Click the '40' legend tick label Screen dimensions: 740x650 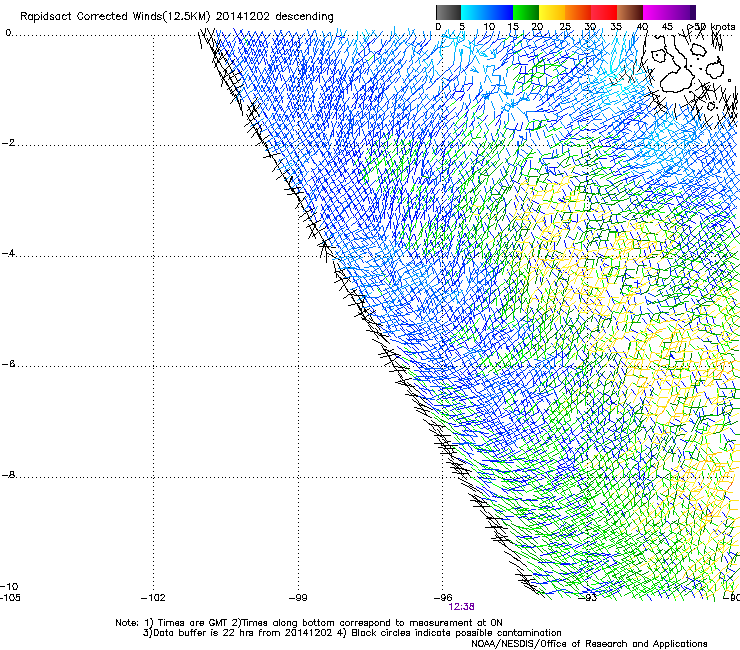point(642,27)
